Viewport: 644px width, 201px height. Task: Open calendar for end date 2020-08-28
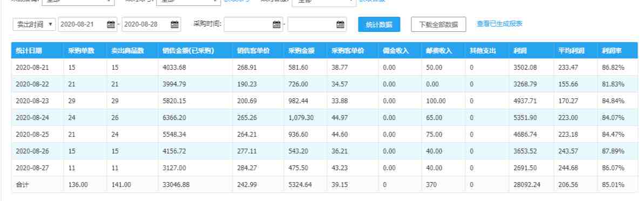coord(174,24)
